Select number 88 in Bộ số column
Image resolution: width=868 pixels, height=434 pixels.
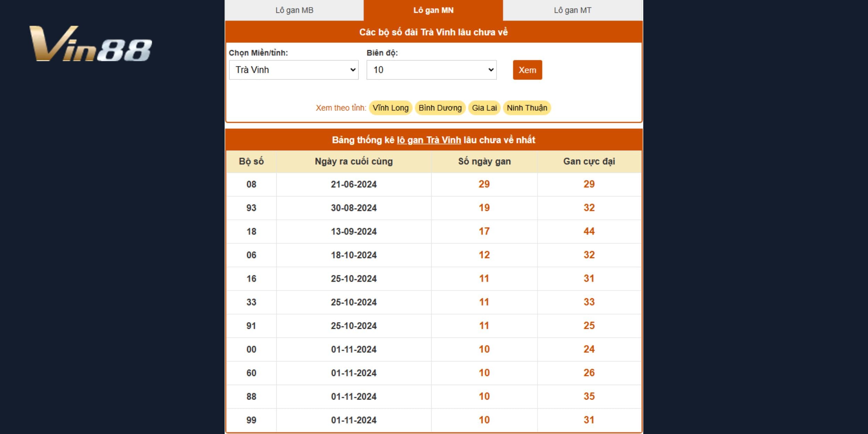pos(251,397)
